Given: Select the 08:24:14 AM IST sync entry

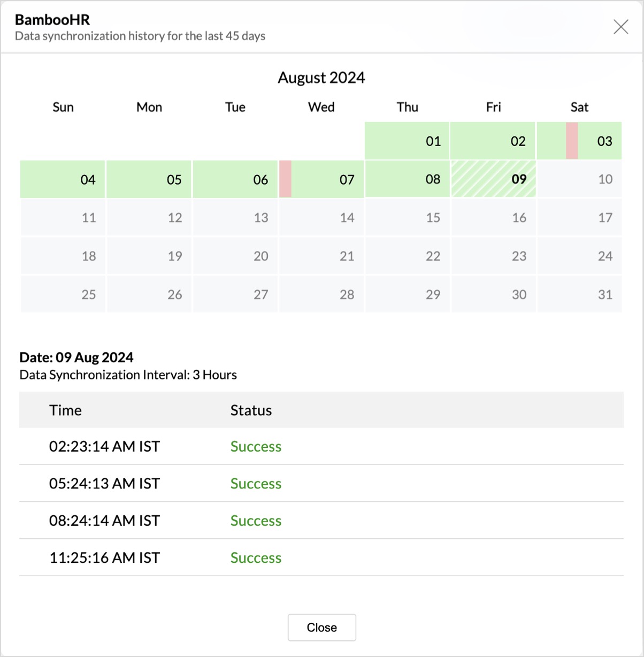Looking at the screenshot, I should tap(104, 521).
